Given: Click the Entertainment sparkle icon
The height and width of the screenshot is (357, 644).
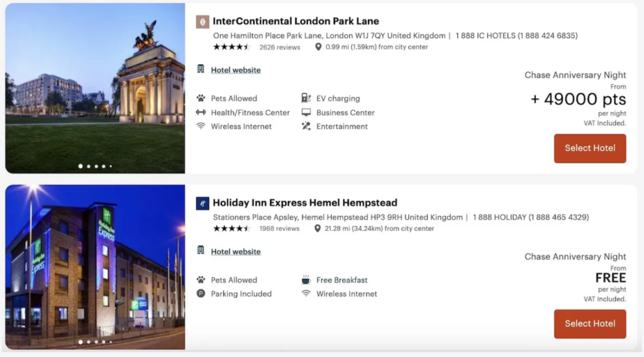Looking at the screenshot, I should [306, 126].
